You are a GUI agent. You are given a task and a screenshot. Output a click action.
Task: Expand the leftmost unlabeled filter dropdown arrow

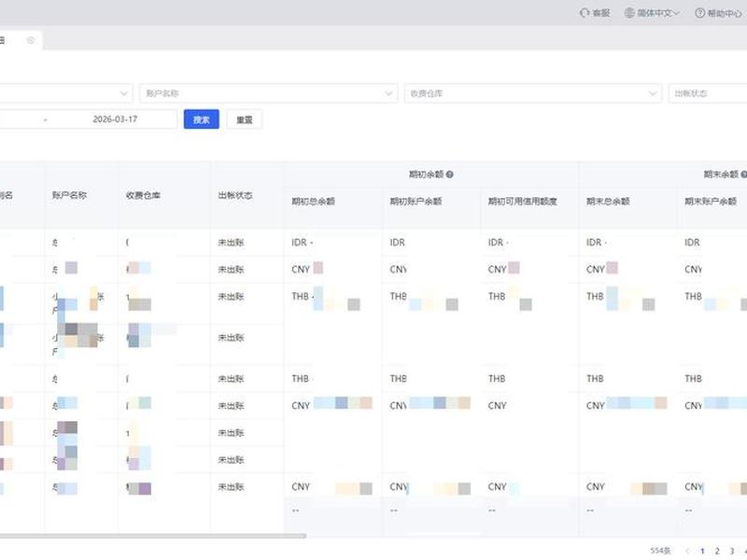pos(124,93)
